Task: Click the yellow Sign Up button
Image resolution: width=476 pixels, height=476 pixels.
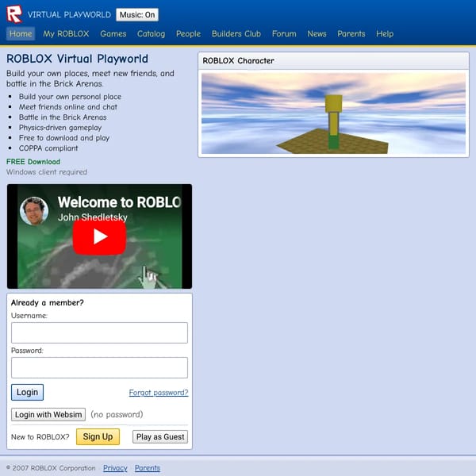Action: [98, 436]
